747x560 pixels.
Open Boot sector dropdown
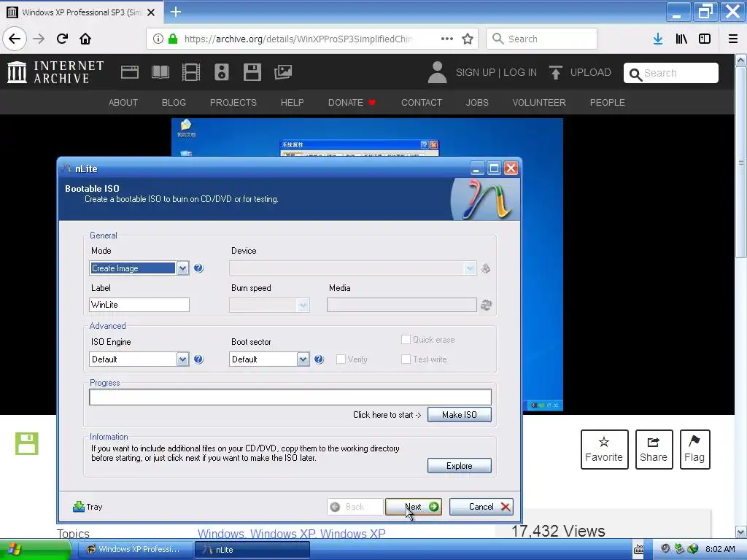(269, 359)
